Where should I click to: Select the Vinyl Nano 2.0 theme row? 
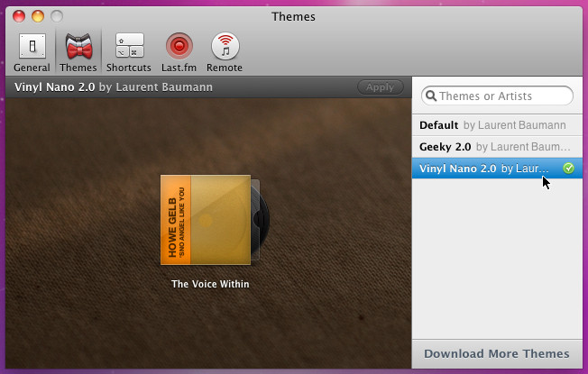coord(497,169)
